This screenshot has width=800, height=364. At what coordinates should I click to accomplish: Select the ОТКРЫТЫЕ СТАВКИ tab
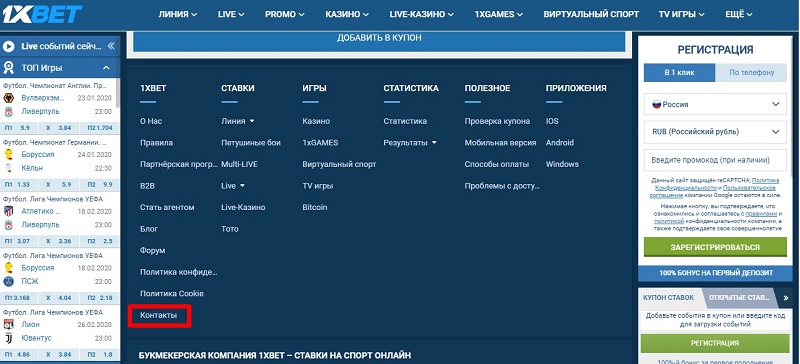coord(739,297)
